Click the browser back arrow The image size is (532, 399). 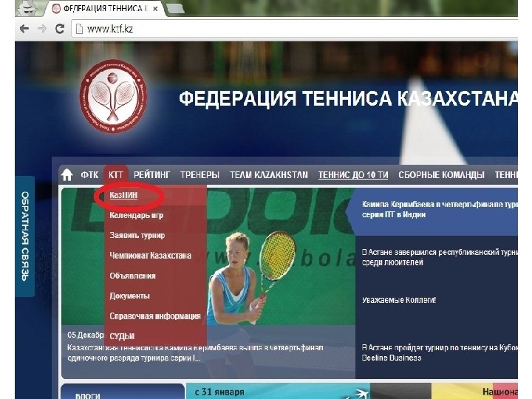tap(24, 29)
